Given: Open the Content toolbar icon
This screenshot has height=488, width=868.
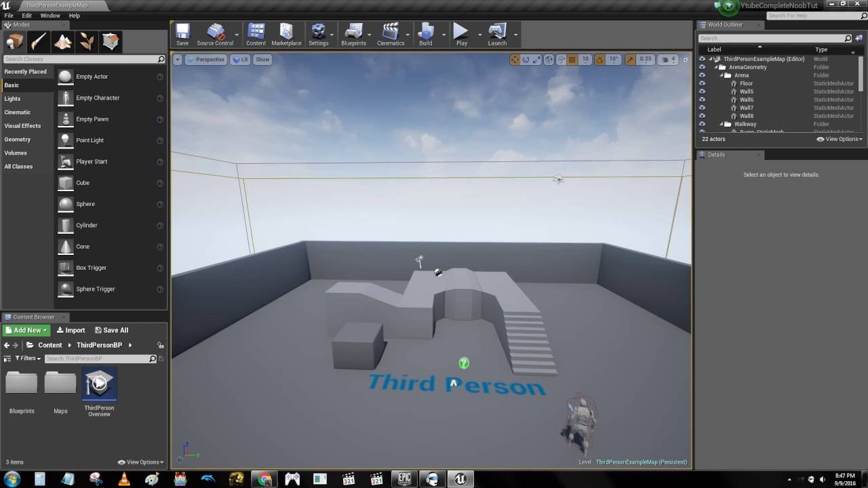Looking at the screenshot, I should 256,35.
